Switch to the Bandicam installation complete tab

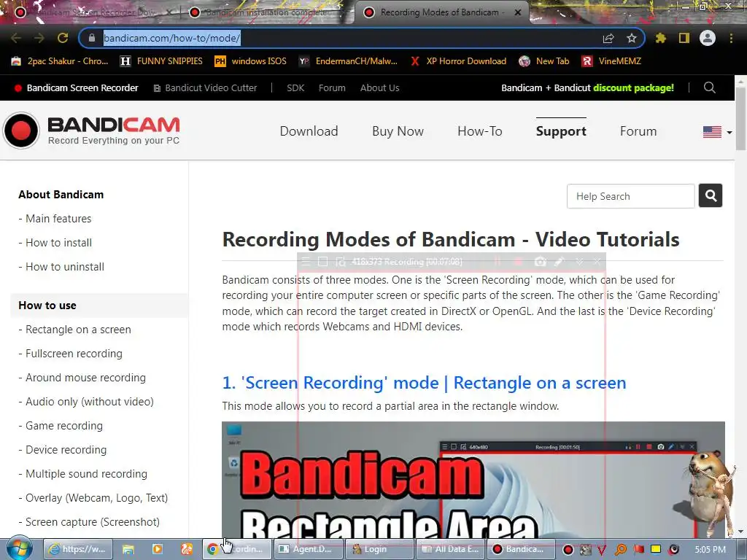pyautogui.click(x=267, y=12)
